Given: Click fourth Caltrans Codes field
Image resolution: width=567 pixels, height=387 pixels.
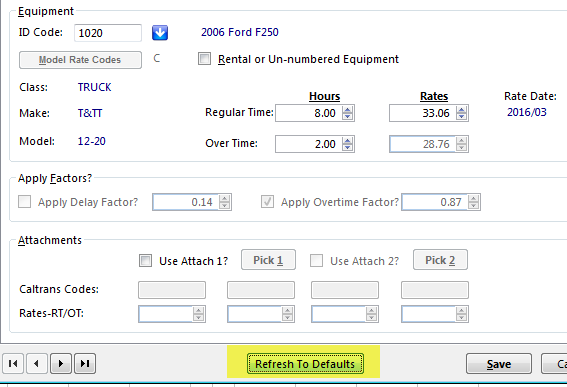Looking at the screenshot, I should pos(435,290).
